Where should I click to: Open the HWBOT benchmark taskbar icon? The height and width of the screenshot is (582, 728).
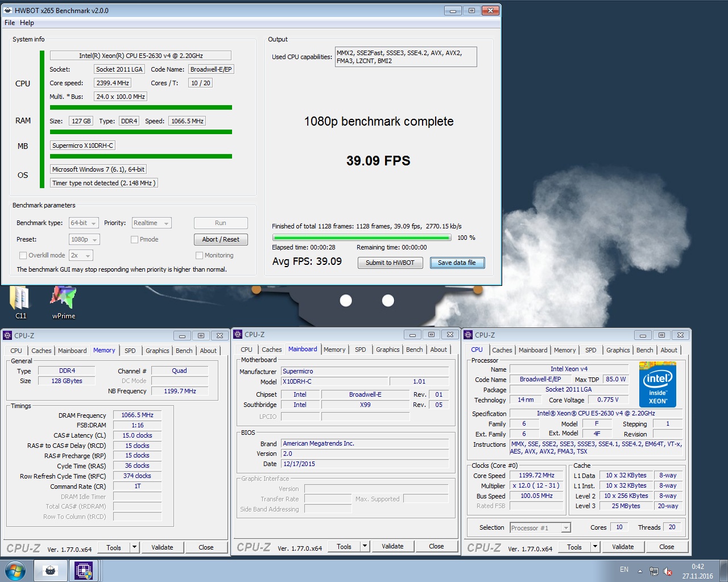tap(51, 571)
